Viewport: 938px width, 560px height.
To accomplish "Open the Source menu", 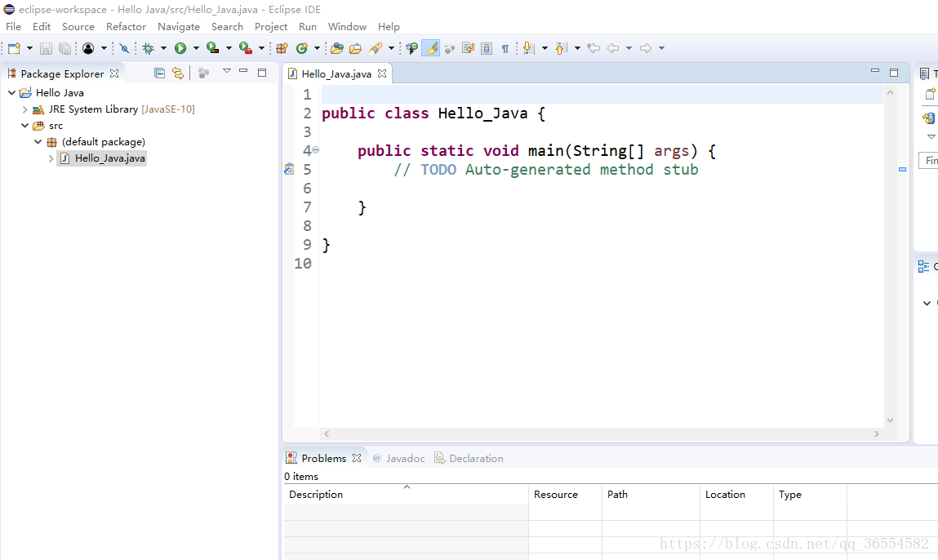I will pyautogui.click(x=78, y=27).
